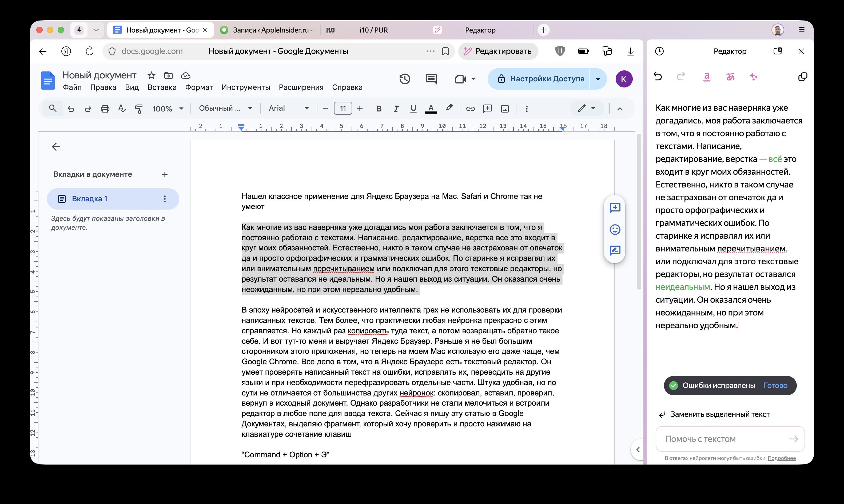The image size is (844, 504).
Task: Open the Инструменты menu
Action: coord(246,87)
